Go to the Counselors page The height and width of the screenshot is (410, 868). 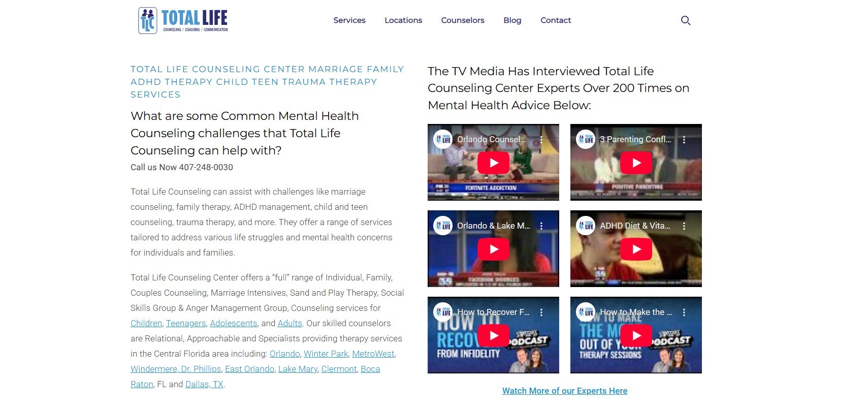coord(463,20)
